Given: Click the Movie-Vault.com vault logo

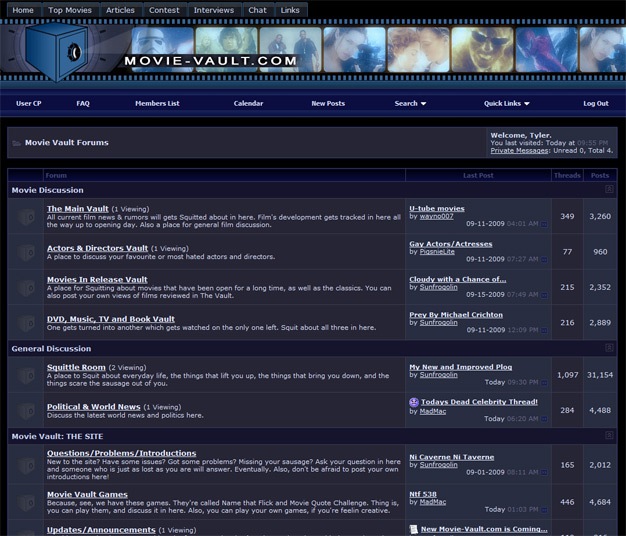Looking at the screenshot, I should point(56,51).
